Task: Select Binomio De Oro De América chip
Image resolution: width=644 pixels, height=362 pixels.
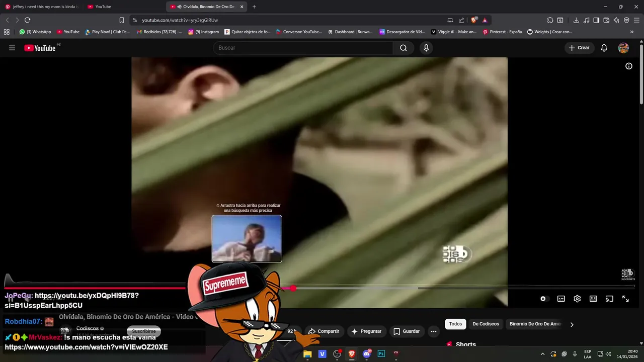Action: point(534,324)
